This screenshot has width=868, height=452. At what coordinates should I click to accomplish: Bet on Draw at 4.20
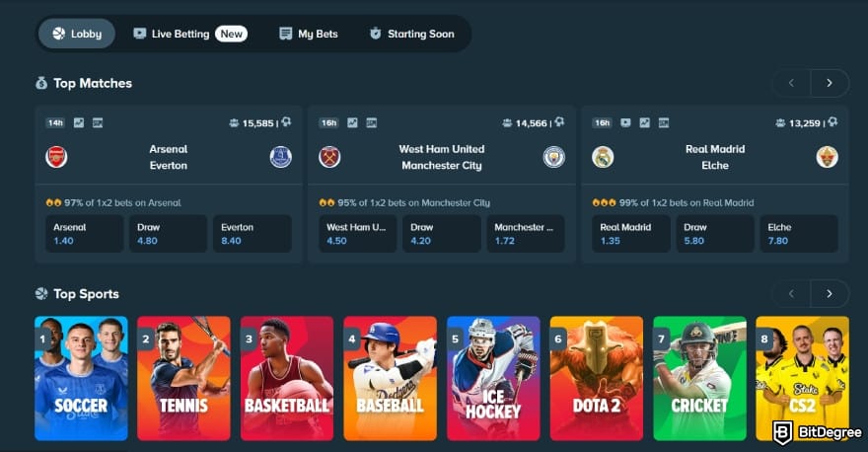442,234
